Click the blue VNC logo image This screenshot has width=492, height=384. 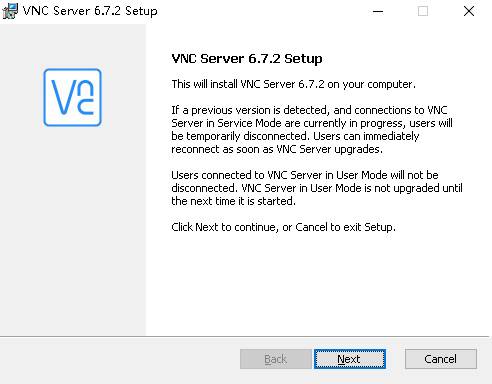point(72,97)
